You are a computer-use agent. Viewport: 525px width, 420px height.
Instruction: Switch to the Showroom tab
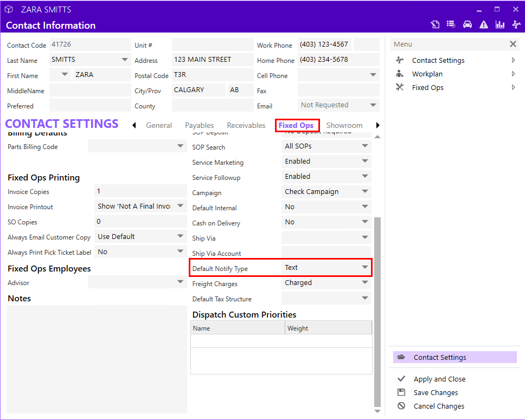click(344, 125)
